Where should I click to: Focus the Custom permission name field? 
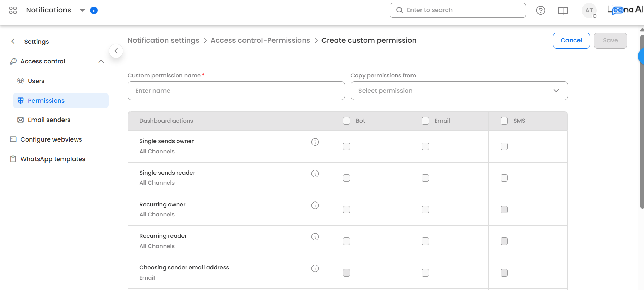click(x=236, y=91)
